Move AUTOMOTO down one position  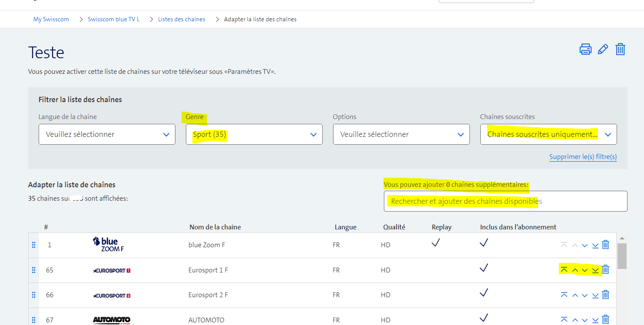coord(585,320)
